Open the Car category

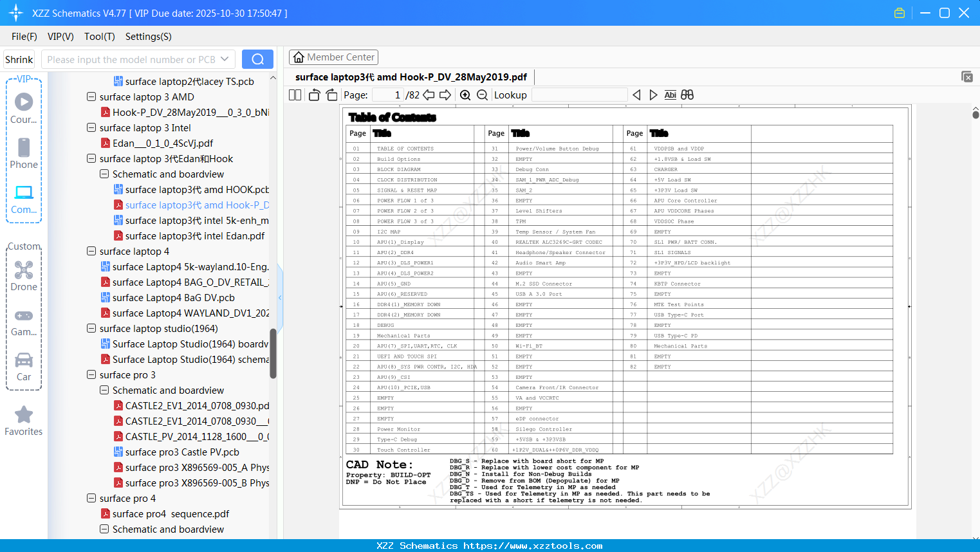[x=24, y=366]
